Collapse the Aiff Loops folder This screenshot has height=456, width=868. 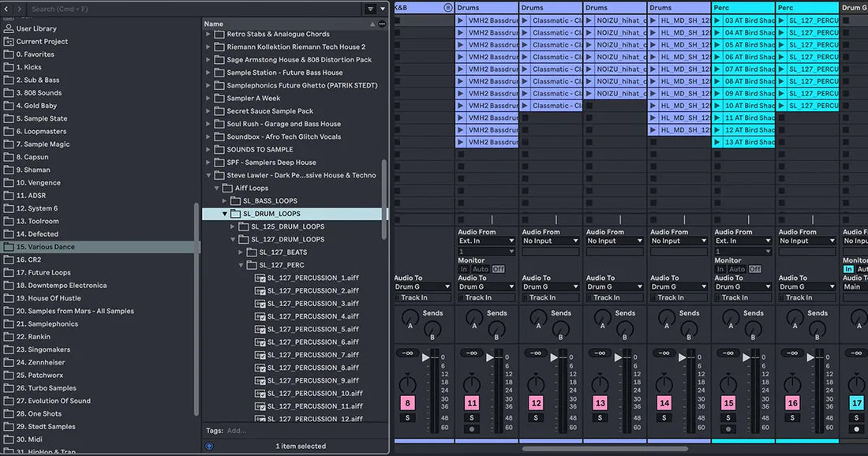point(216,188)
